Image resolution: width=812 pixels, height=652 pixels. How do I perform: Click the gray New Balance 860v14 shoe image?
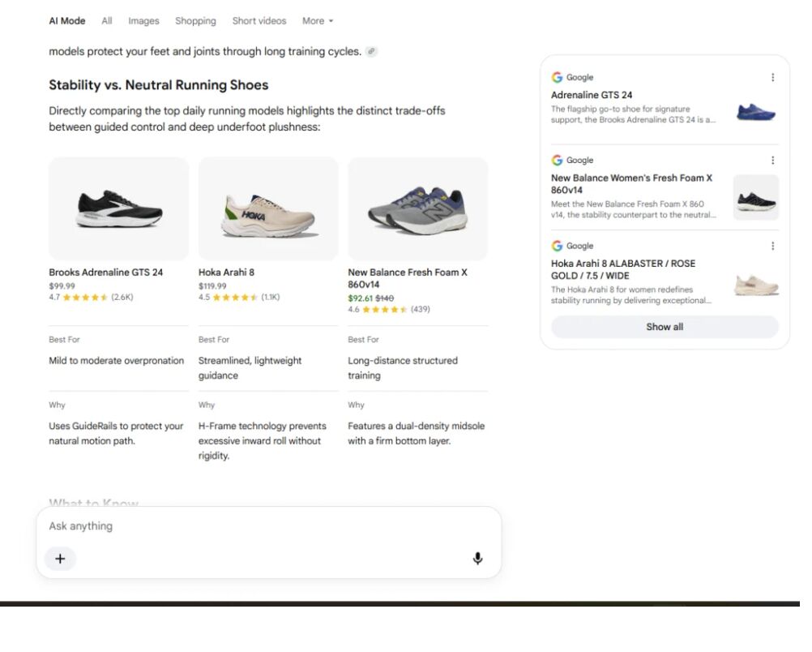[418, 209]
